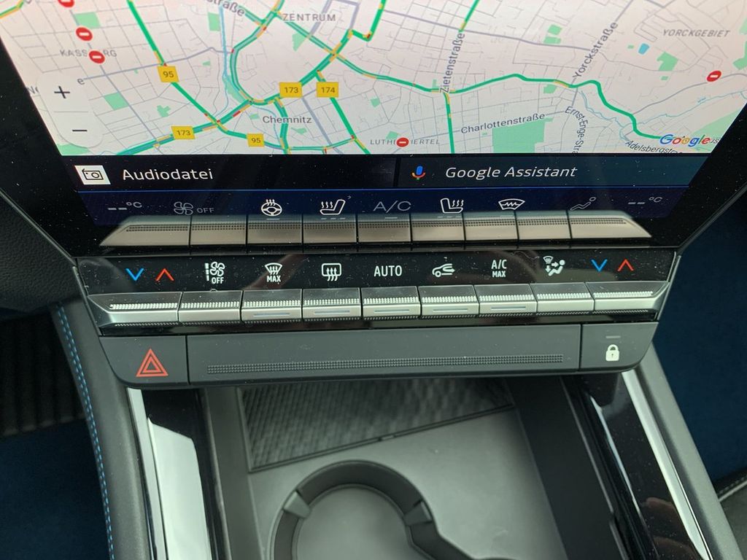Toggle the on-screen A/C control
The image size is (747, 560).
coord(392,206)
